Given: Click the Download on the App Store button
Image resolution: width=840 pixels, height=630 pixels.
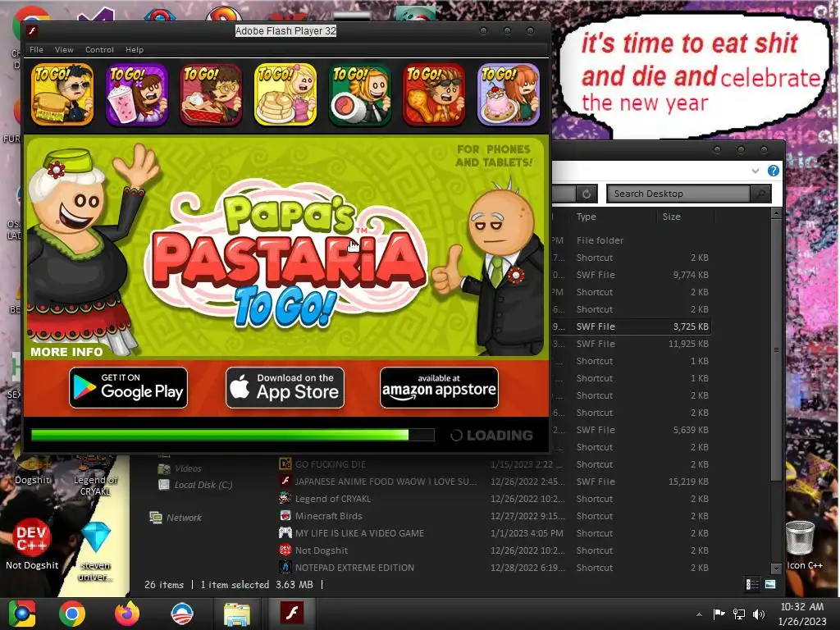Looking at the screenshot, I should [285, 387].
